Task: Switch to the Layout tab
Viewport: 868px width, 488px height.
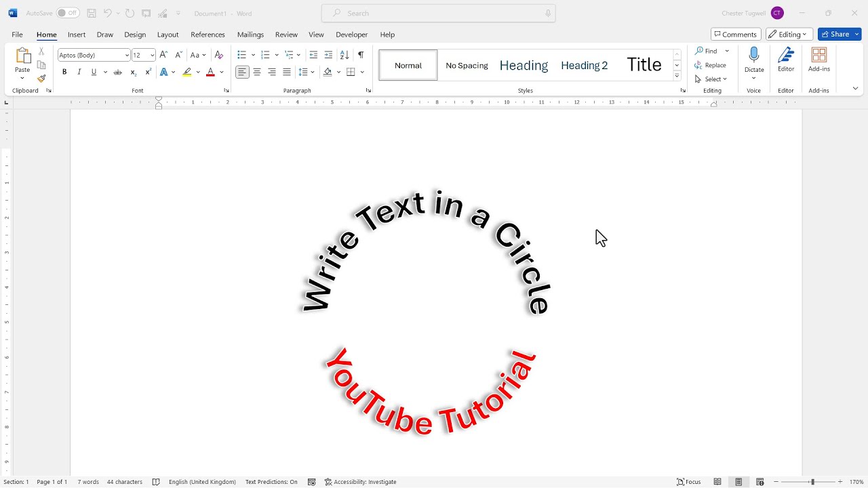Action: [x=167, y=35]
